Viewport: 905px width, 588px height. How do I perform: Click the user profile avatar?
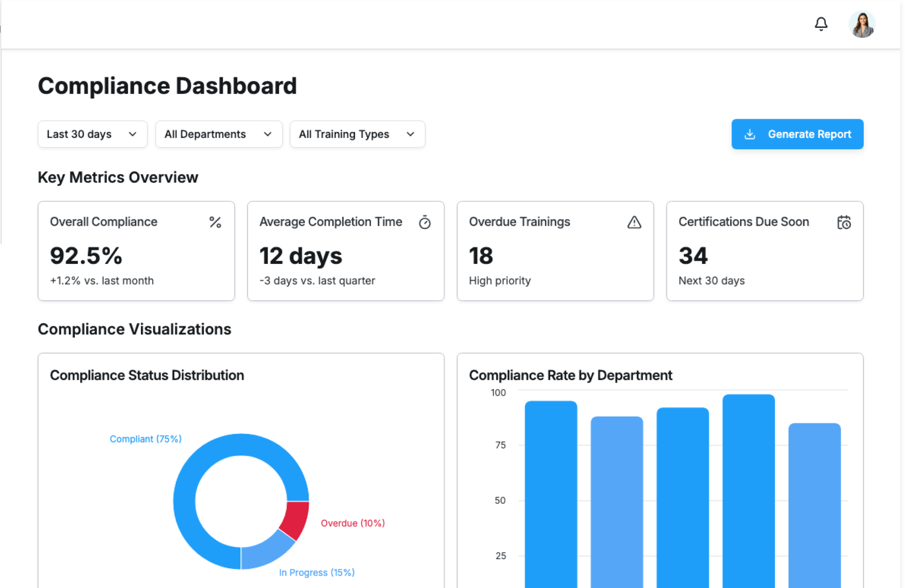[862, 24]
